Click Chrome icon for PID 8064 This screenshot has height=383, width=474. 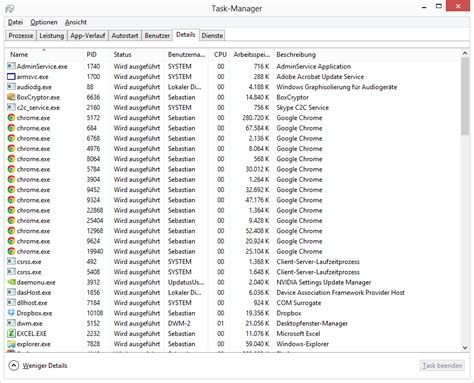point(11,159)
